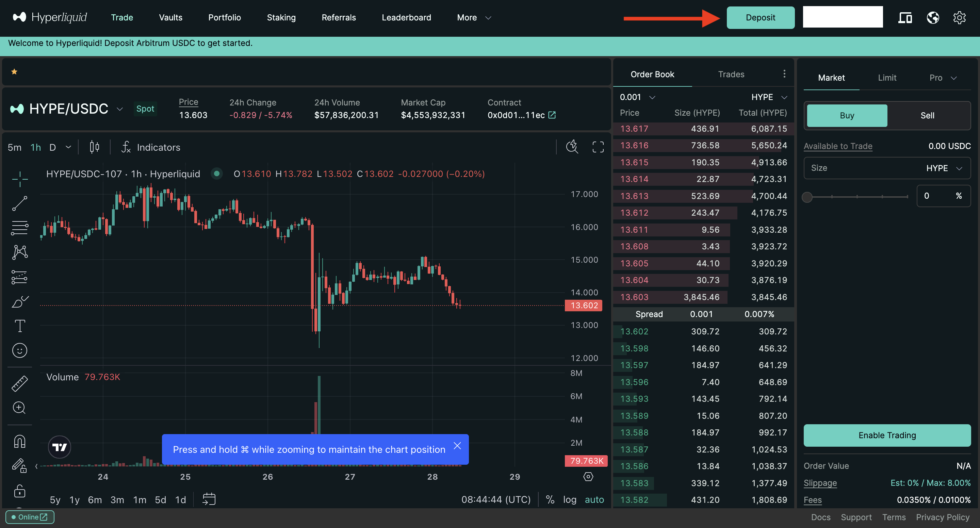Expand the More navigation menu
This screenshot has width=980, height=528.
[x=474, y=17]
